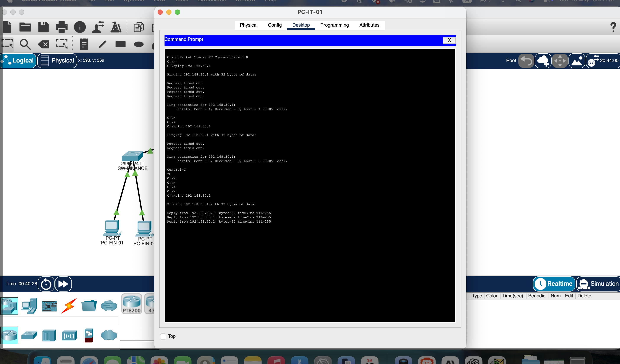Screen dimensions: 620x364
Task: Set the tiled background mountain icon
Action: [x=577, y=61]
